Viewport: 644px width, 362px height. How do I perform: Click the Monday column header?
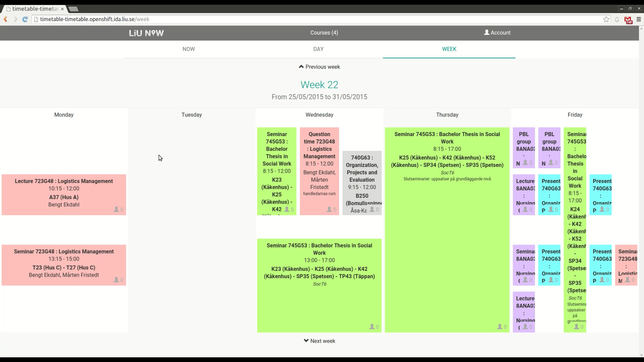click(64, 115)
